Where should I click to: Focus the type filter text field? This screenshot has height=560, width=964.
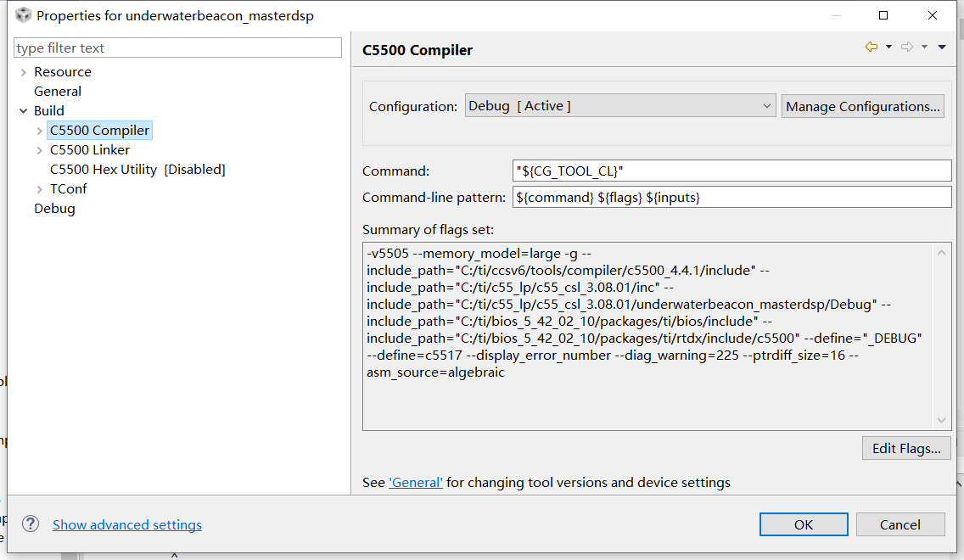(178, 48)
